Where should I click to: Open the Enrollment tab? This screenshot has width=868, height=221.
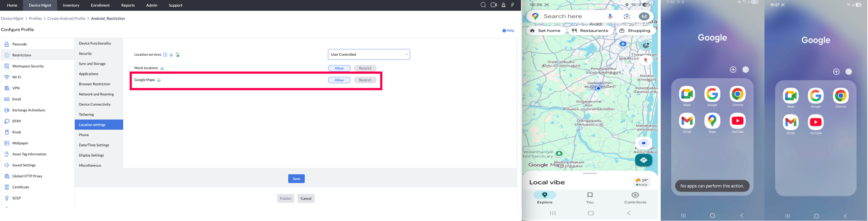point(100,5)
